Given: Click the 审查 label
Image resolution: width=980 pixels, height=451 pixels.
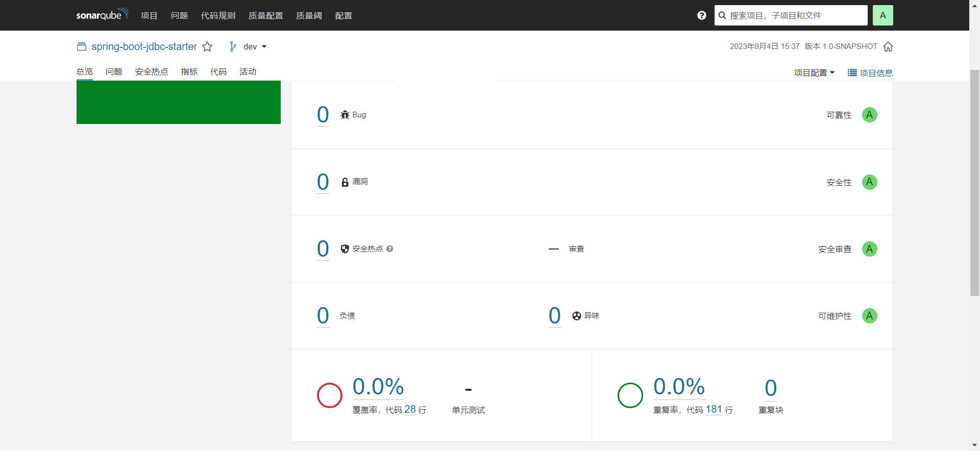Looking at the screenshot, I should pyautogui.click(x=577, y=249).
